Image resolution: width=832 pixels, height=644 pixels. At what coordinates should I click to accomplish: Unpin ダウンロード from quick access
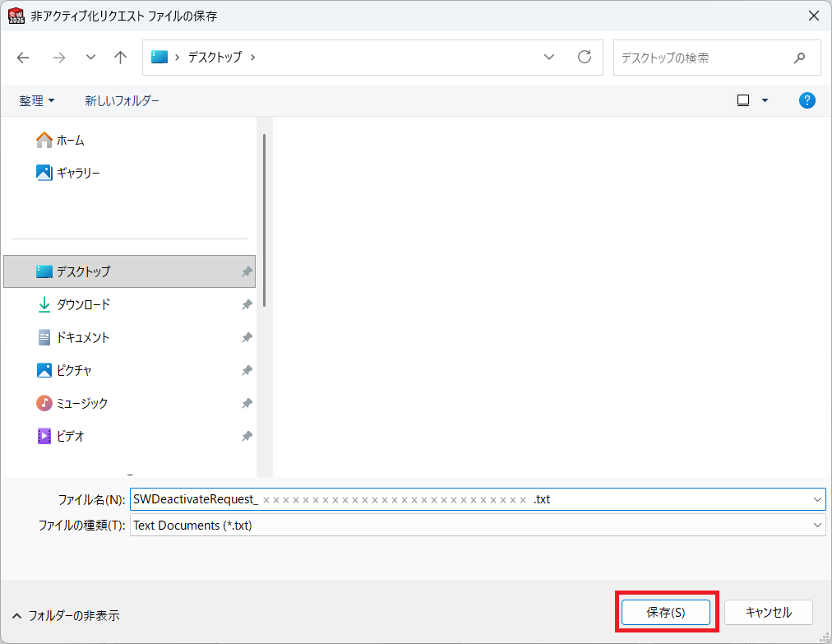[x=247, y=305]
